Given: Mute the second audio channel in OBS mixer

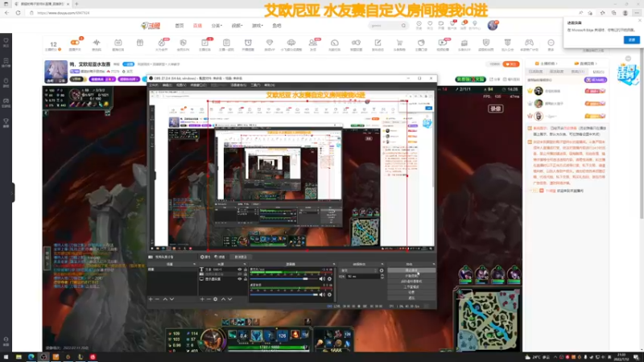Looking at the screenshot, I should point(322,294).
